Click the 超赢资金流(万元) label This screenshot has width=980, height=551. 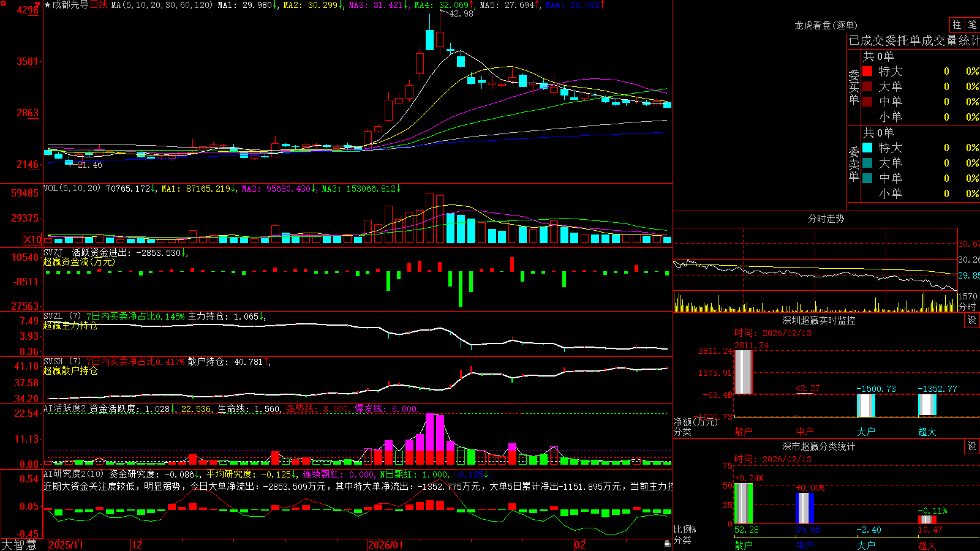click(x=79, y=261)
